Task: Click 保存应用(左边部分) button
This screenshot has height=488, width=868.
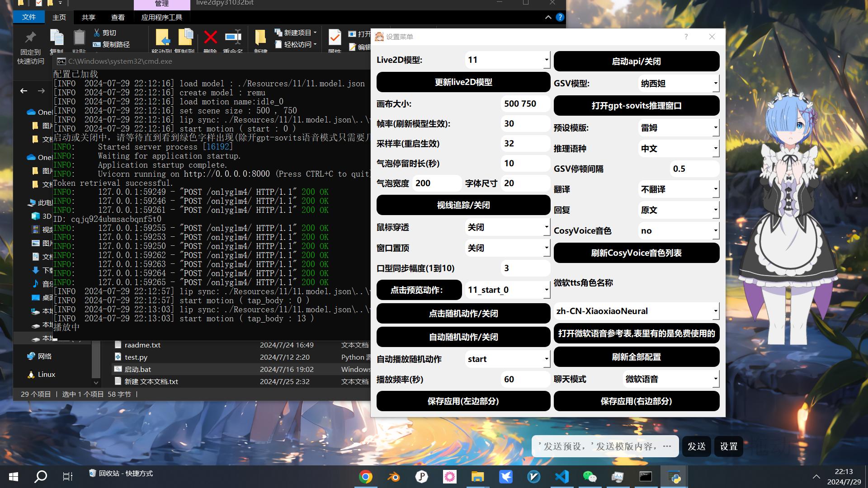Action: 463,401
